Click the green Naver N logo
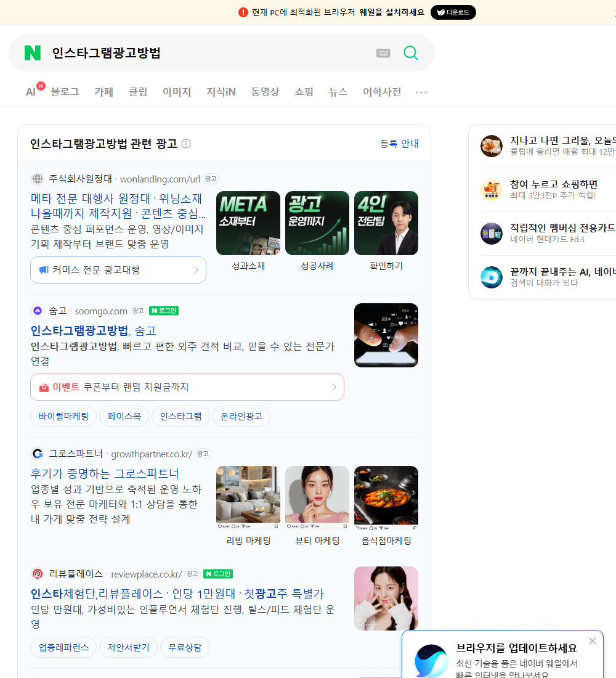This screenshot has width=616, height=678. point(33,53)
